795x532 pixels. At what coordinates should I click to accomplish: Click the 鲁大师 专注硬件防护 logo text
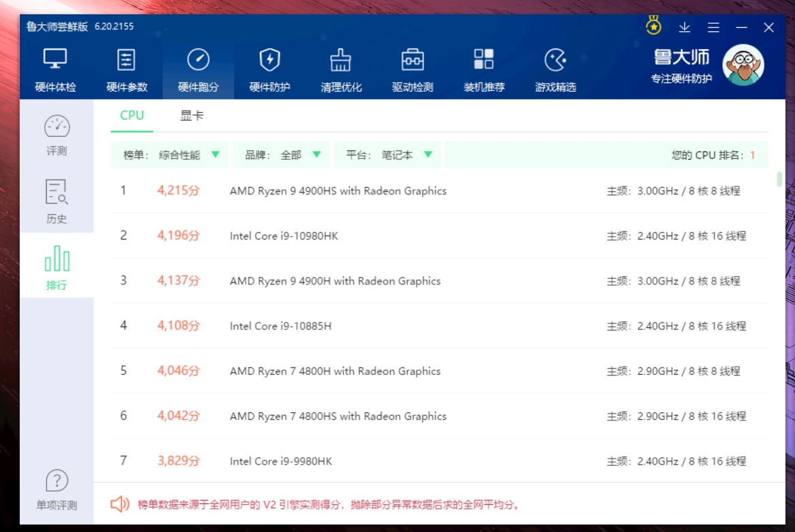click(x=681, y=67)
